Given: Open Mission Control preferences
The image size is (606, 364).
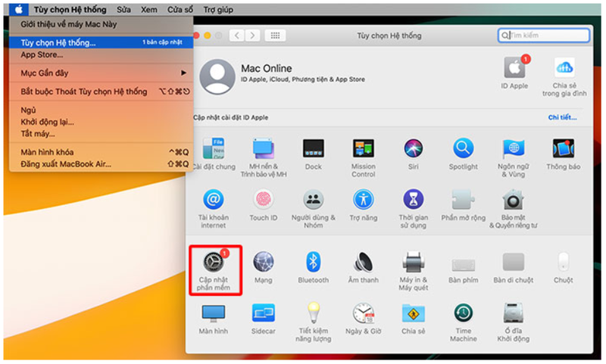Looking at the screenshot, I should point(364,149).
